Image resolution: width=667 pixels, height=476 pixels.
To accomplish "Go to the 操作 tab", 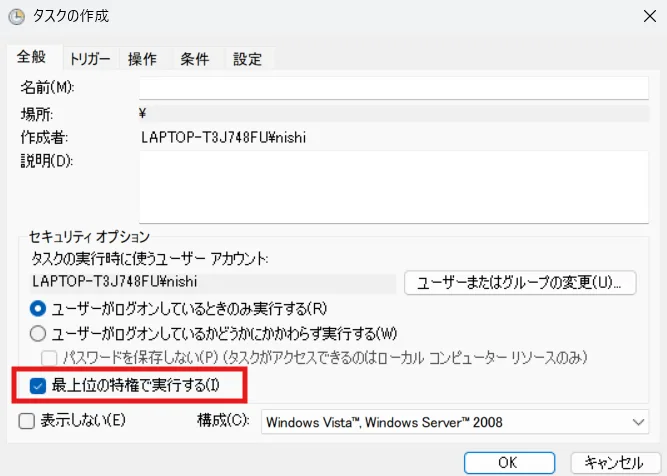I will click(142, 59).
